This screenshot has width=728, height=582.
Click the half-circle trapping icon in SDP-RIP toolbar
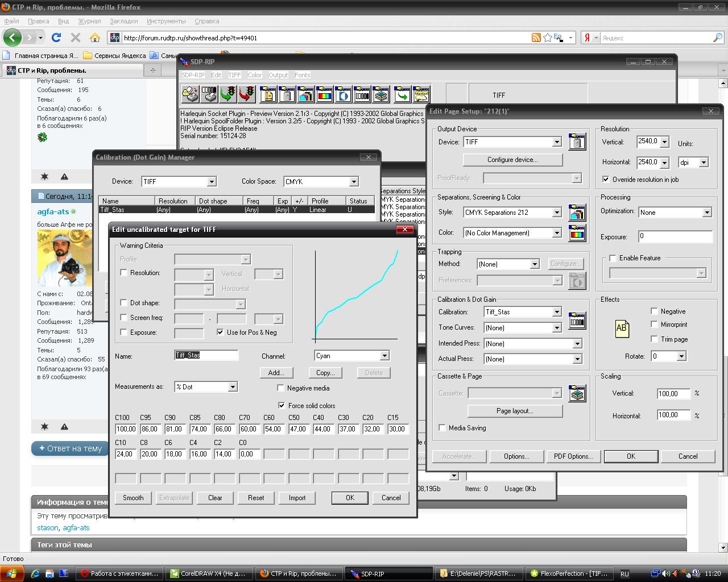pyautogui.click(x=343, y=94)
